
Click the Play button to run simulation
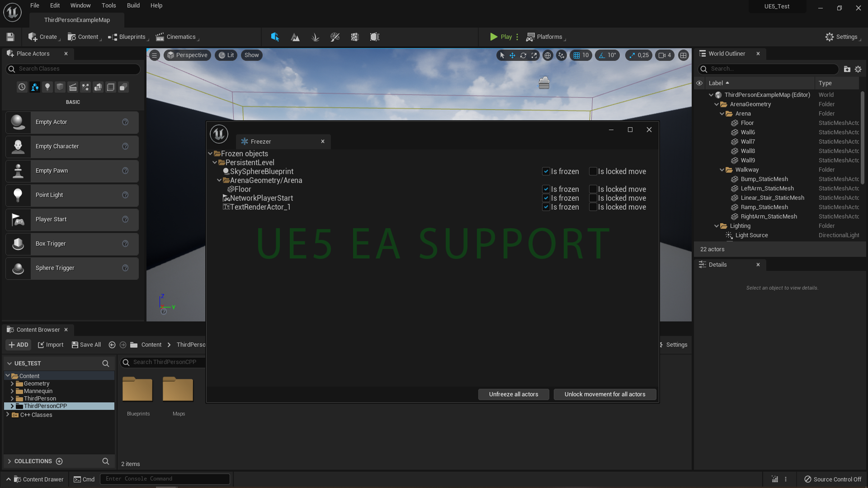click(x=500, y=37)
